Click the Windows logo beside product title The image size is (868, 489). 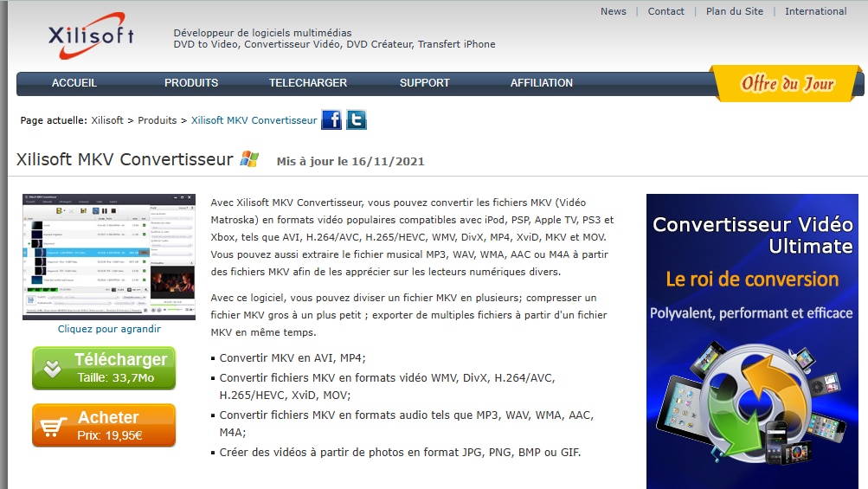[249, 159]
